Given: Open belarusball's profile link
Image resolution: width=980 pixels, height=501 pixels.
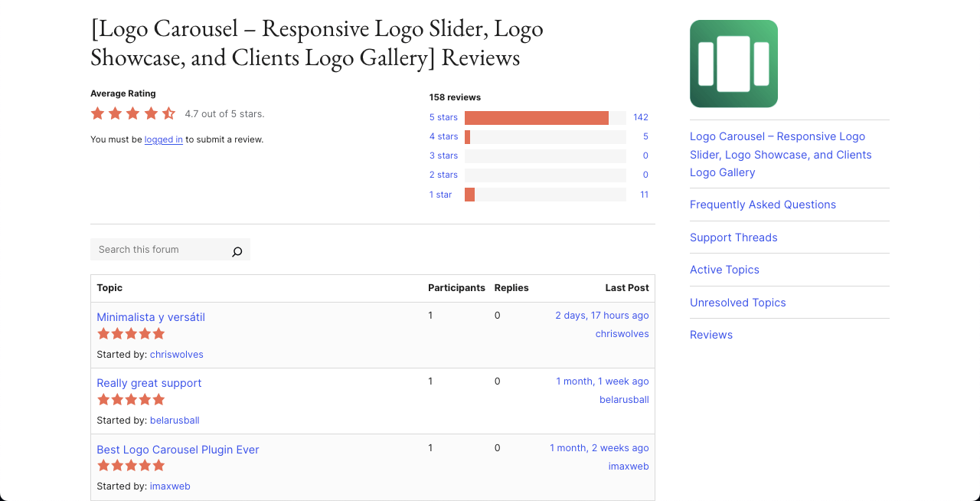Looking at the screenshot, I should pyautogui.click(x=175, y=420).
